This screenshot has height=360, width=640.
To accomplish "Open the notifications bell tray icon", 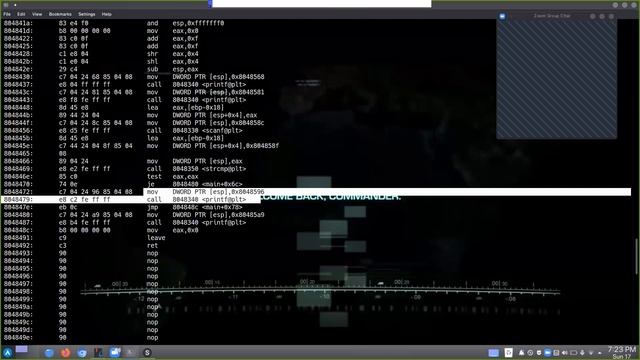I will point(522,353).
